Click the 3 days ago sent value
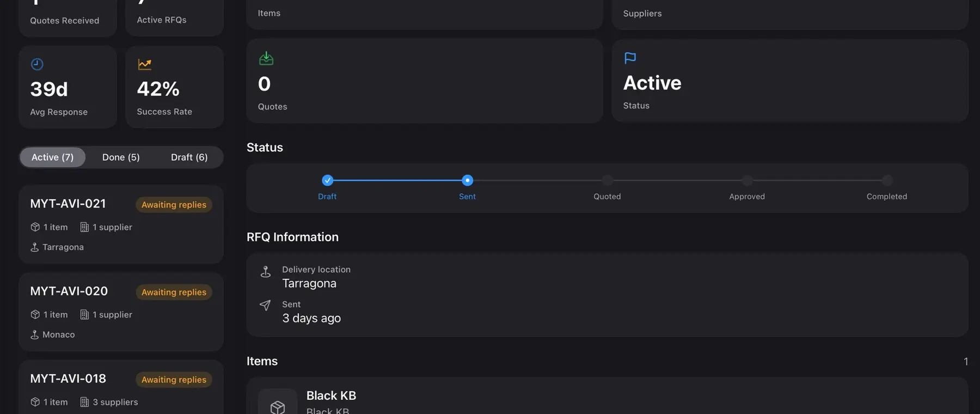Screen dimensions: 980x414 [x=311, y=318]
